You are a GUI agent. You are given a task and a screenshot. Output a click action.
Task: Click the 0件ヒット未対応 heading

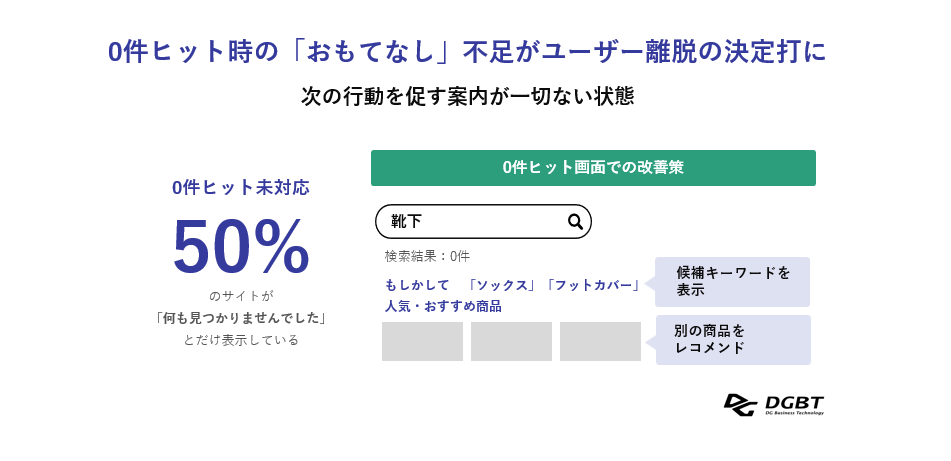point(241,188)
